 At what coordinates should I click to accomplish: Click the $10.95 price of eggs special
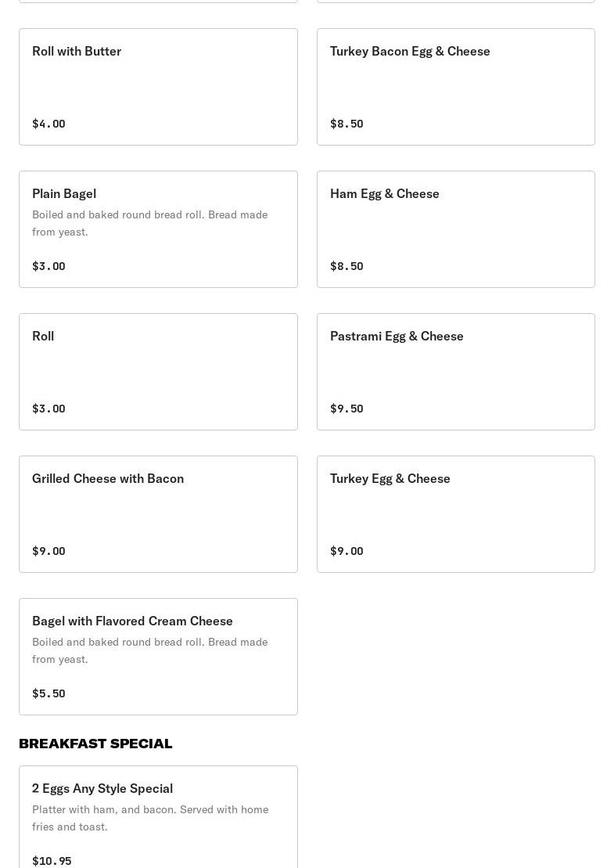[52, 861]
